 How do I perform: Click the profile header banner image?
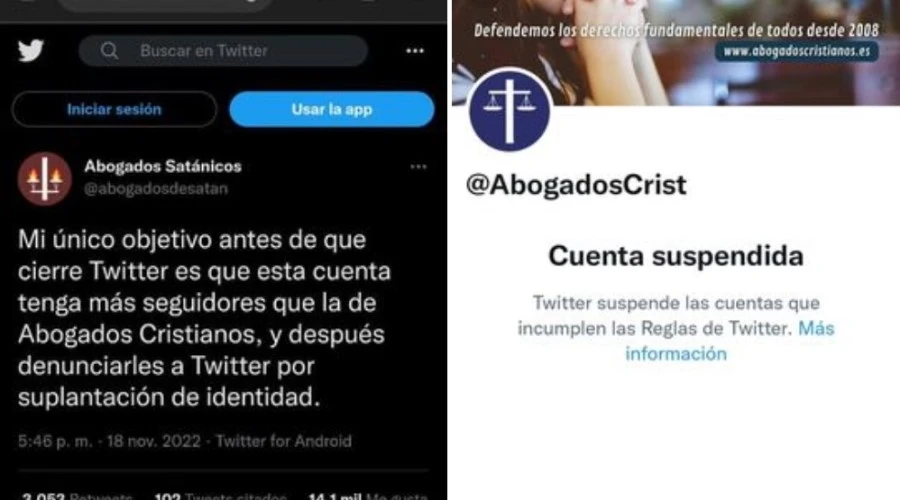click(676, 53)
